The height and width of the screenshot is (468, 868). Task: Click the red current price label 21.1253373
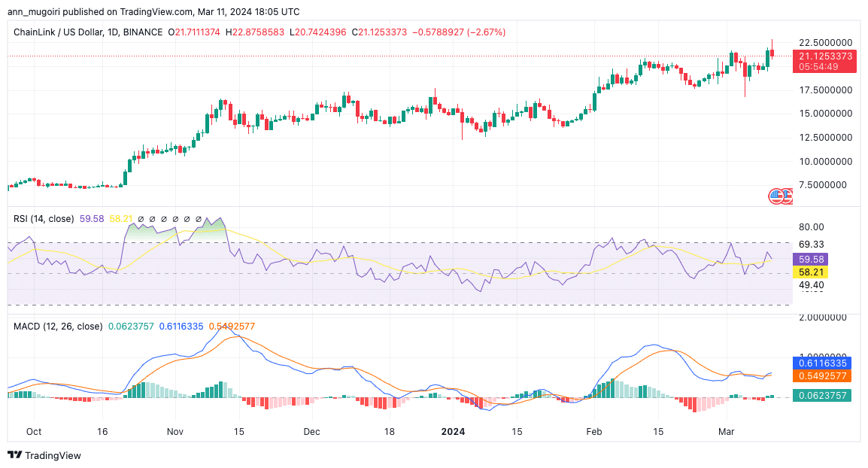pyautogui.click(x=825, y=56)
